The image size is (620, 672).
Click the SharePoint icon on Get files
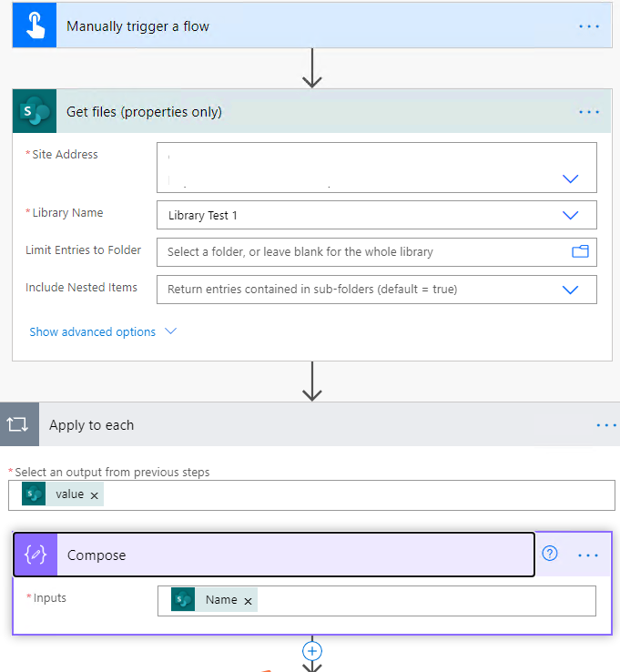(35, 111)
